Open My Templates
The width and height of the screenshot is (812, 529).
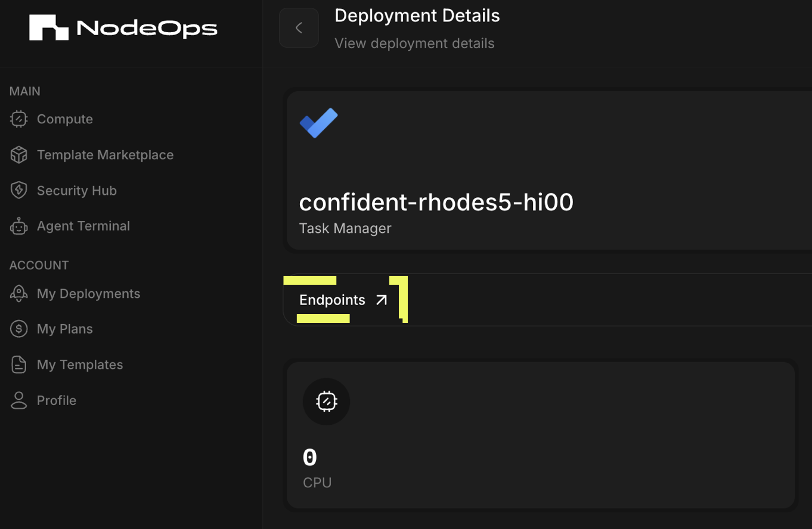click(x=80, y=365)
